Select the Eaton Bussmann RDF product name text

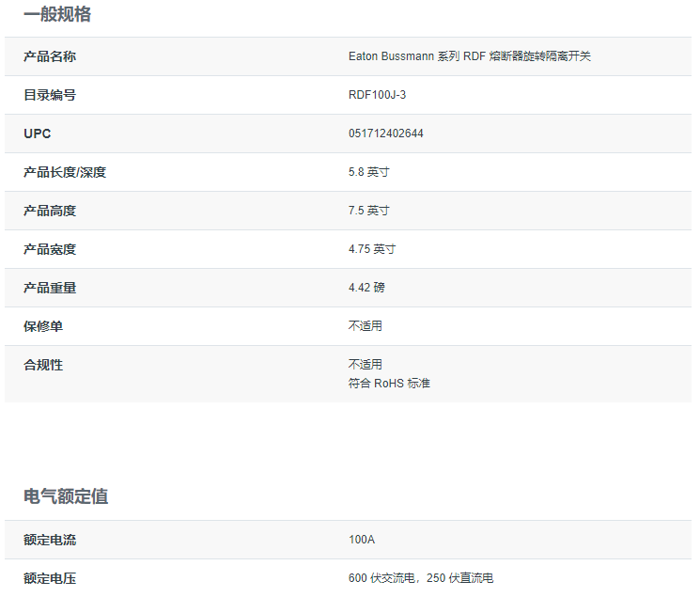coord(469,56)
